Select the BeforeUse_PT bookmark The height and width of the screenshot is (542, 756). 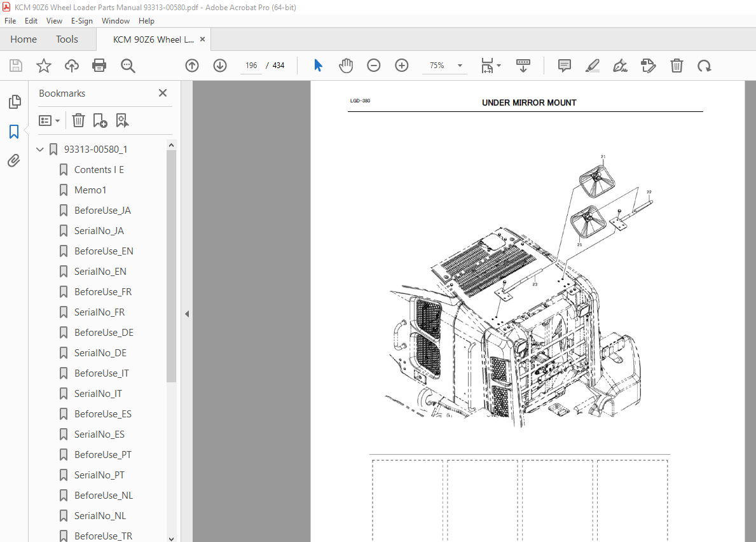pos(103,455)
